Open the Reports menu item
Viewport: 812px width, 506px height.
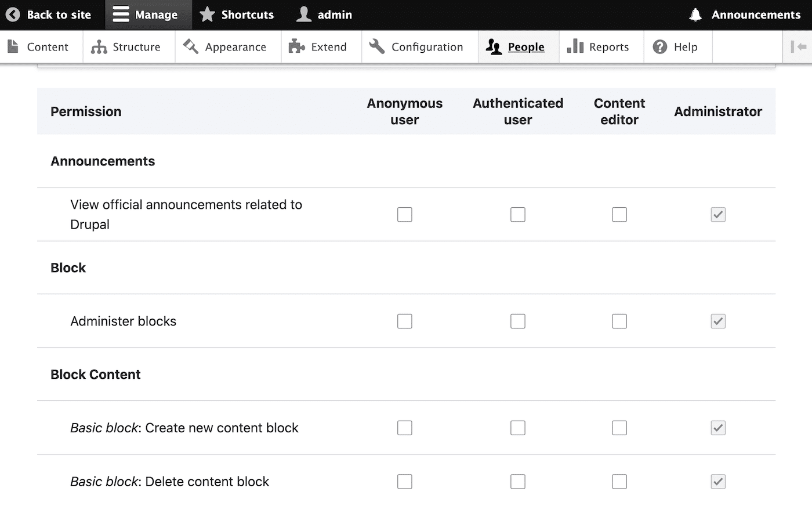point(609,47)
